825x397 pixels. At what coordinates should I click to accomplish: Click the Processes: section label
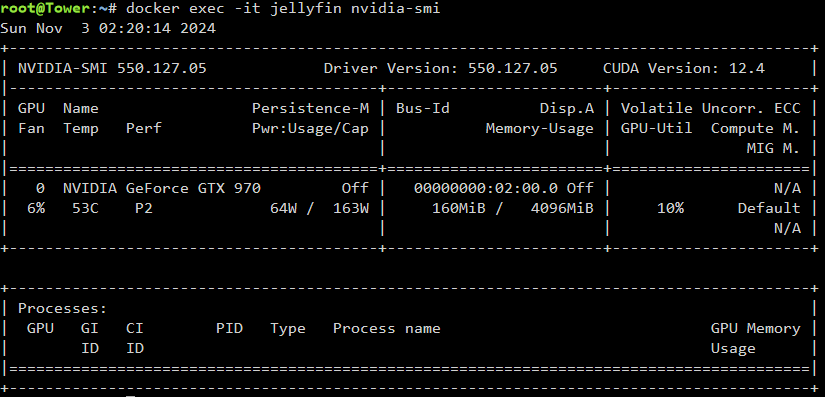click(x=63, y=309)
